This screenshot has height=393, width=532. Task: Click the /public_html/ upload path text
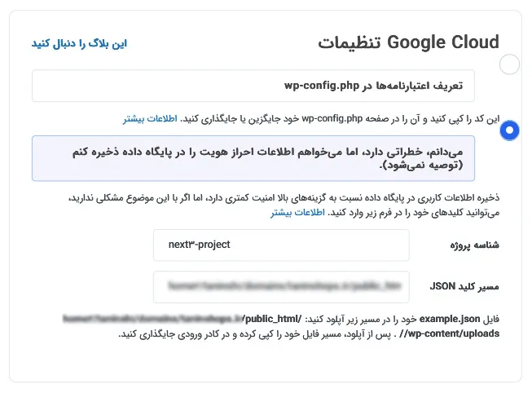tap(273, 320)
